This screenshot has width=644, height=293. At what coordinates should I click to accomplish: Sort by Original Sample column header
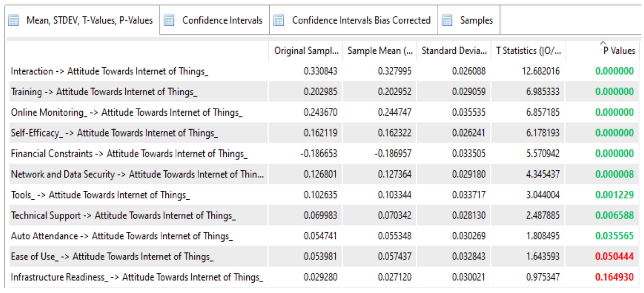coord(306,51)
